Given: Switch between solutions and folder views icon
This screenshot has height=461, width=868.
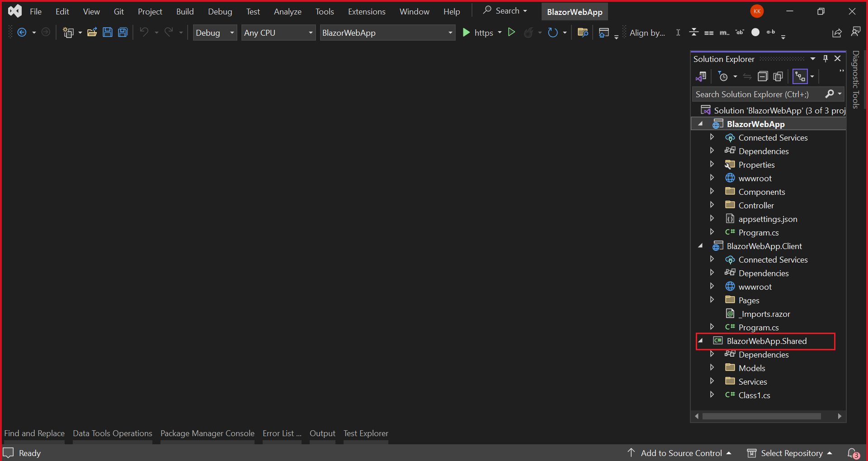Looking at the screenshot, I should tap(701, 77).
